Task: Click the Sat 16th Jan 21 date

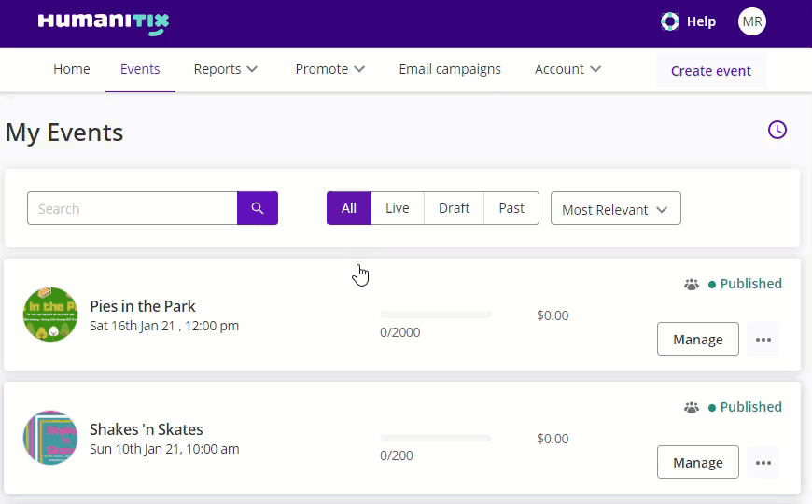Action: click(164, 327)
